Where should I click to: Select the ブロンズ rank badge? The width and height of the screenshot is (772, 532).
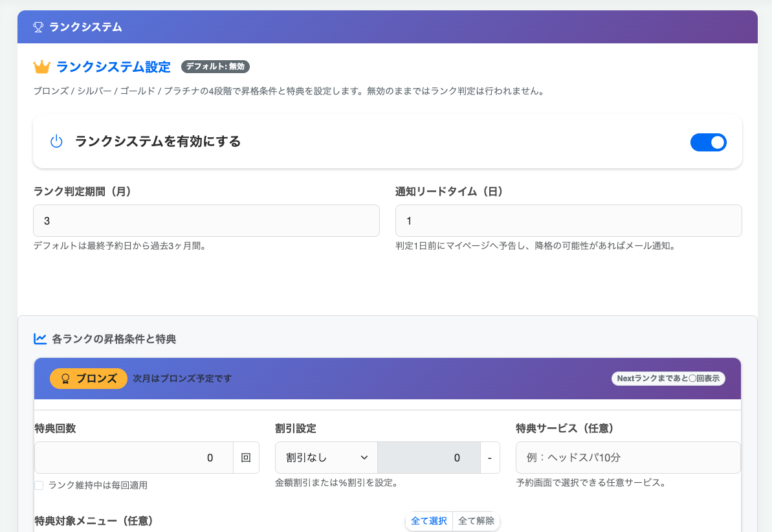(x=89, y=379)
